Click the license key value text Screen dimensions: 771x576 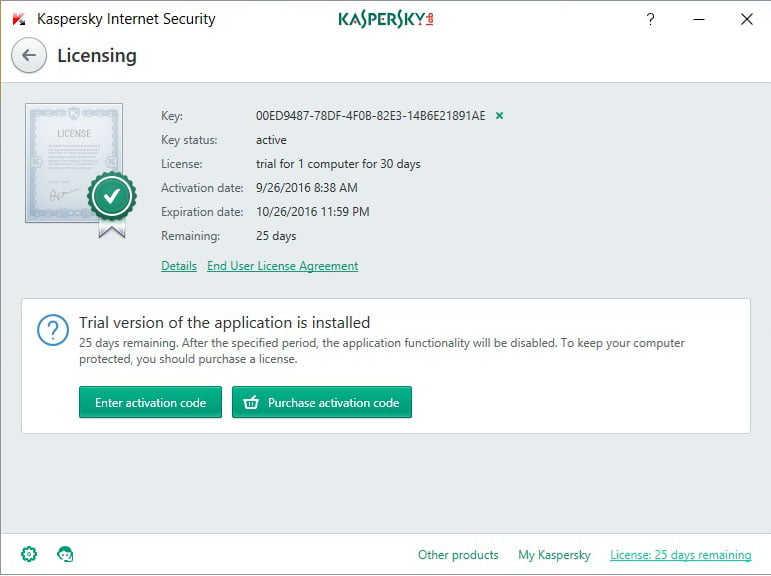(370, 116)
